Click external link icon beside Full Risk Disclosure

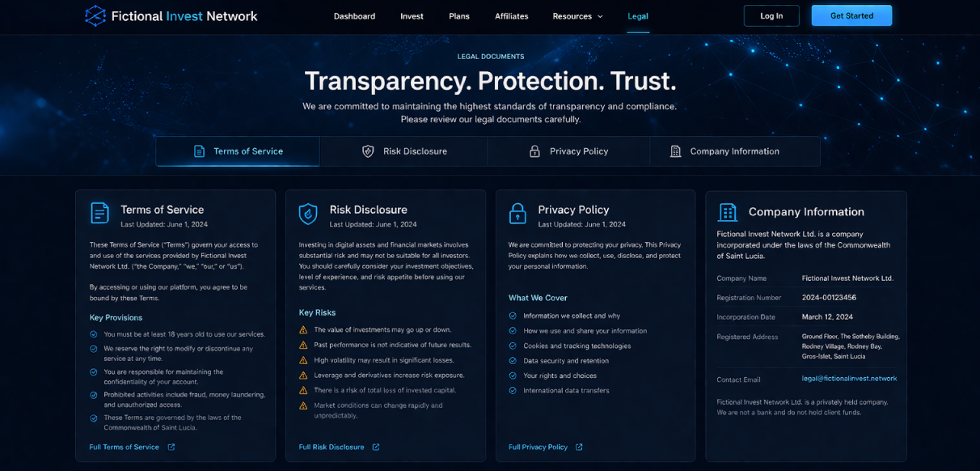coord(376,447)
